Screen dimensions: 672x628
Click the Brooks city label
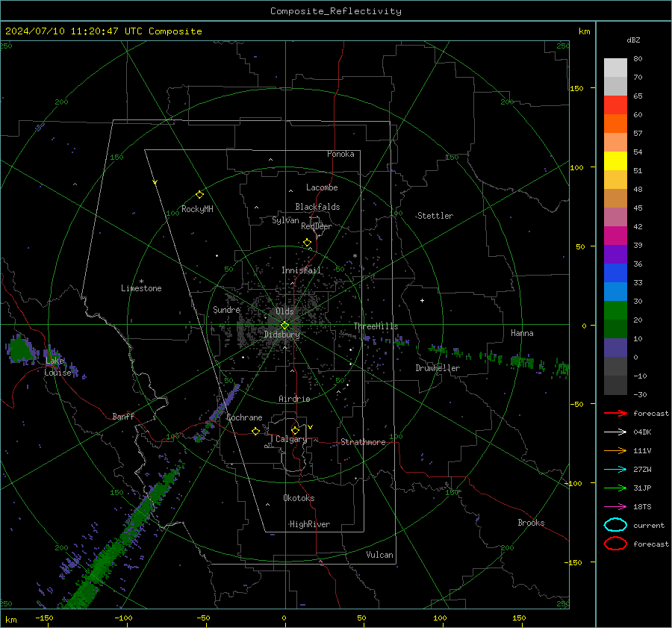pos(531,523)
